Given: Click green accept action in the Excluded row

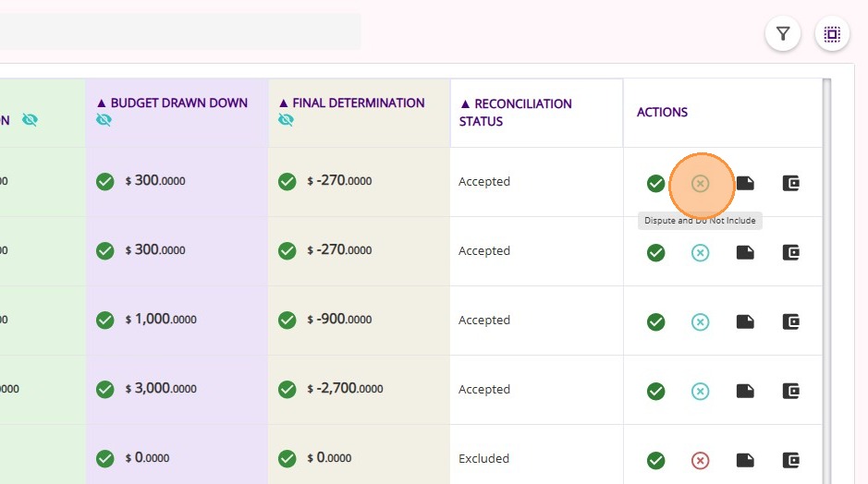Looking at the screenshot, I should [655, 460].
